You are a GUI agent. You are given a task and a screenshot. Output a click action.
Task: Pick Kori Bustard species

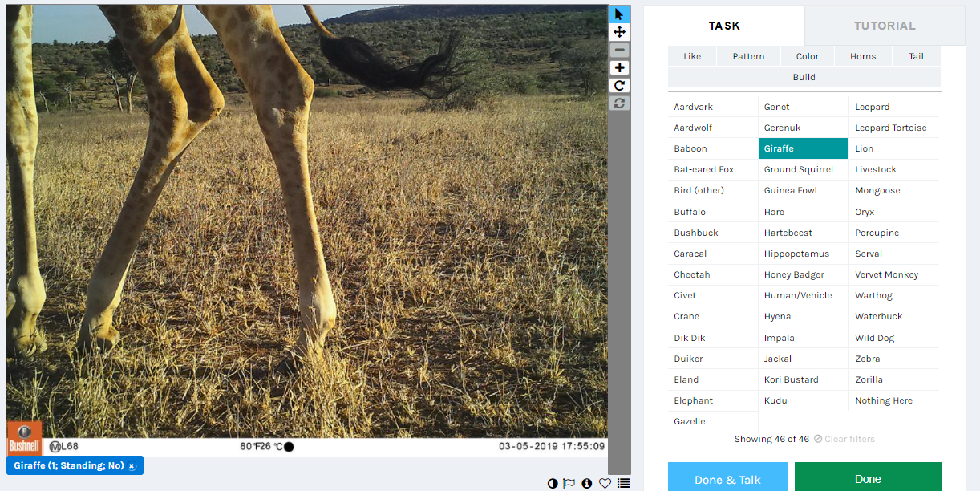point(804,379)
